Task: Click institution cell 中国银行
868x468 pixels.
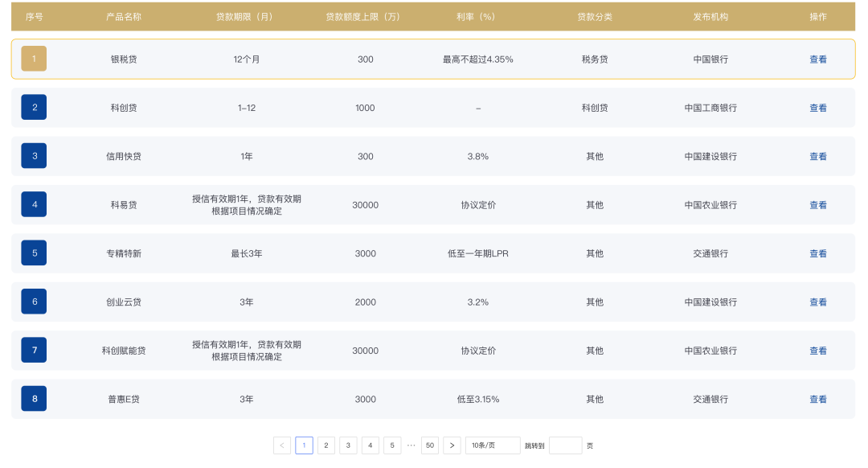Action: (710, 60)
